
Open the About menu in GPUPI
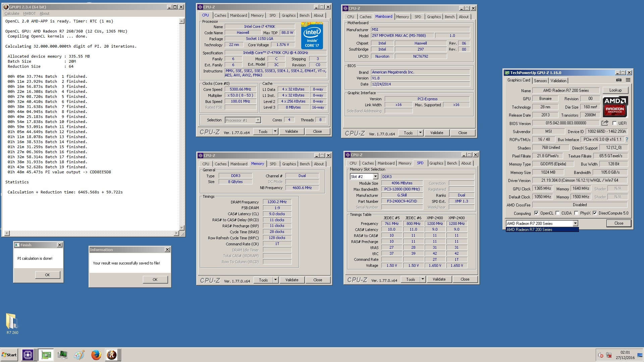pos(44,13)
